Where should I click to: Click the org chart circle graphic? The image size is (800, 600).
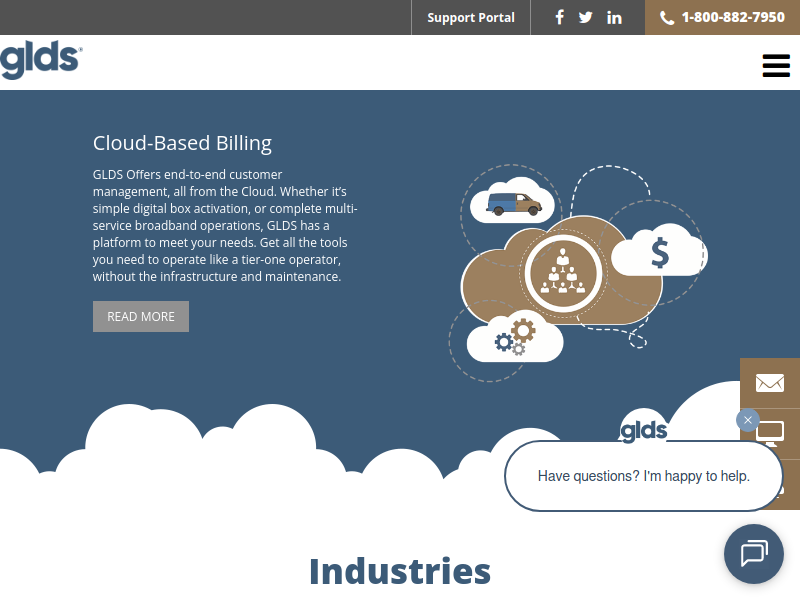coord(562,271)
